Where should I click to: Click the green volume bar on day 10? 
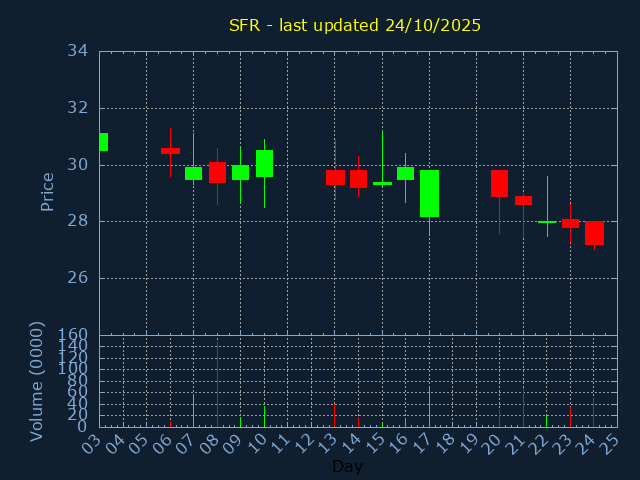tap(264, 415)
